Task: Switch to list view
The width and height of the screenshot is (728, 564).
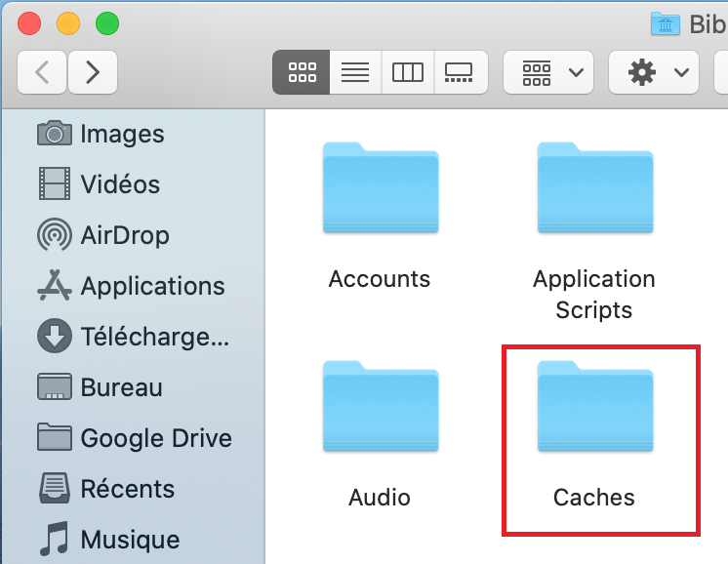Action: point(355,72)
